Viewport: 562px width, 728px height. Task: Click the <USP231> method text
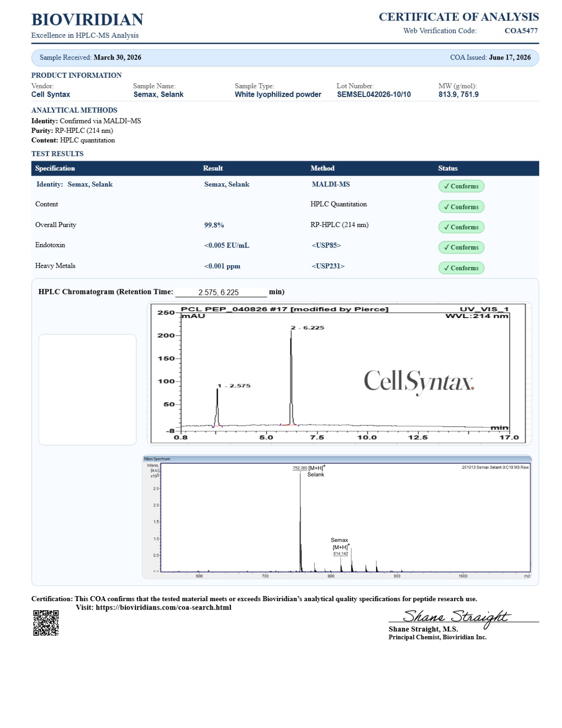coord(328,266)
